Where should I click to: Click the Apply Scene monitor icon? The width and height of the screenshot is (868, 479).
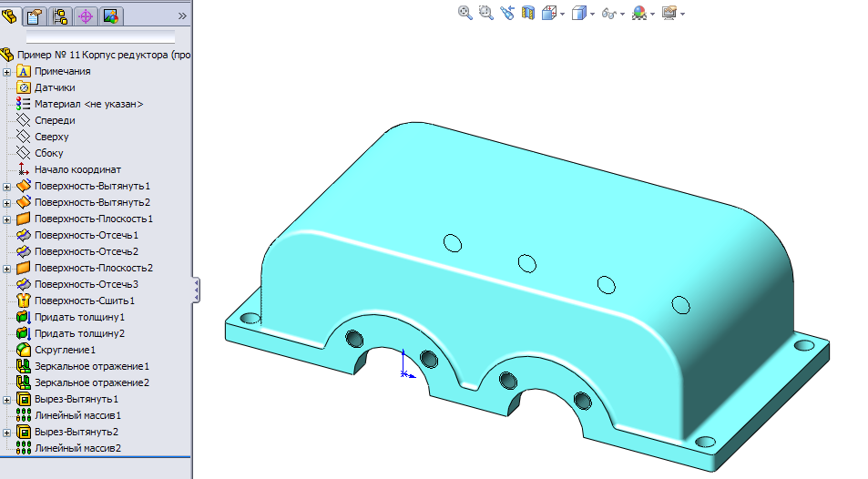[x=669, y=13]
